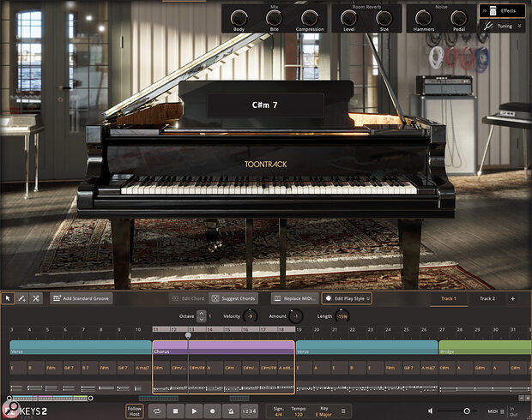Mute output with the speaker icon

click(430, 411)
